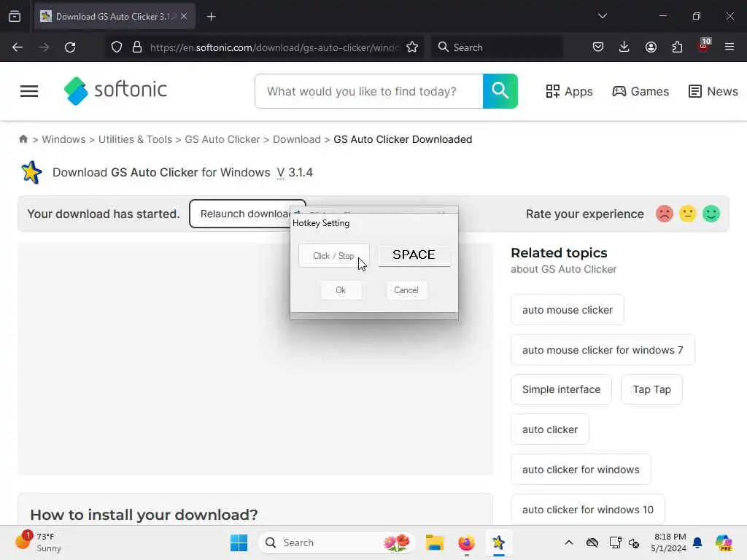Go to Softonic home via logo

click(115, 90)
